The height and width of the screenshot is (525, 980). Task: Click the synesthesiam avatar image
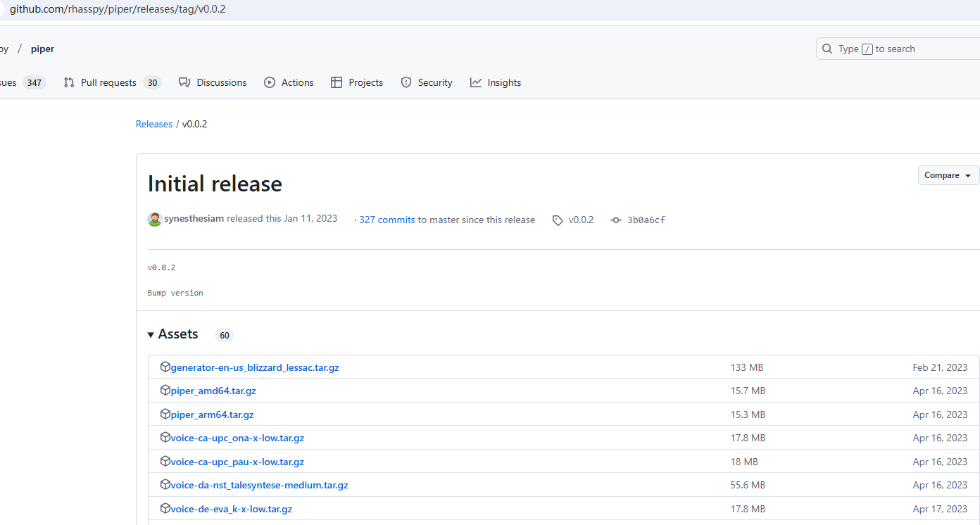[x=154, y=220]
